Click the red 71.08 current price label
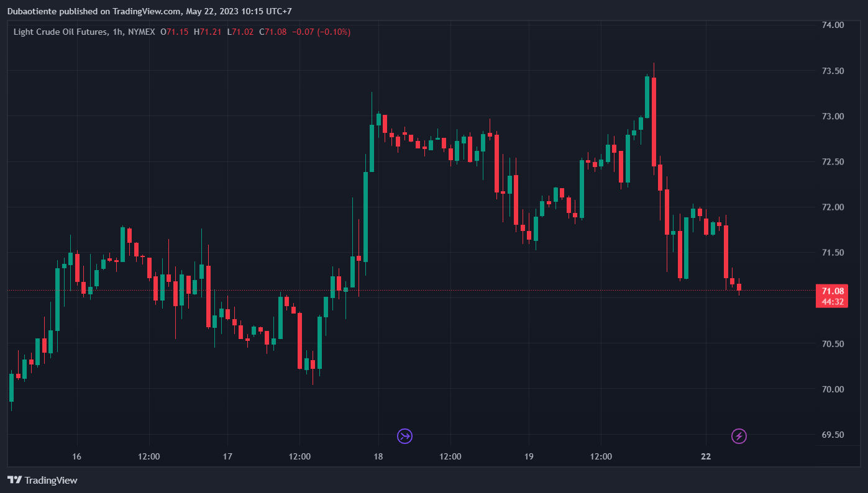This screenshot has width=868, height=493. pos(832,291)
